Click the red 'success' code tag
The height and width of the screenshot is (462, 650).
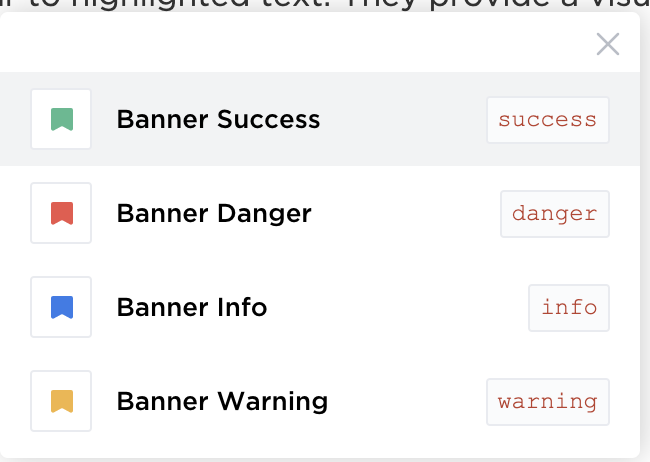click(x=548, y=120)
